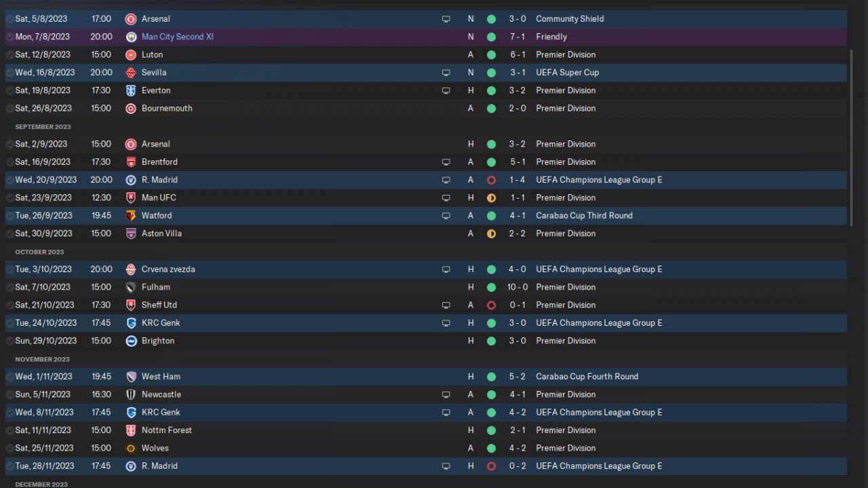Click the Sevilla club crest icon

pos(131,73)
